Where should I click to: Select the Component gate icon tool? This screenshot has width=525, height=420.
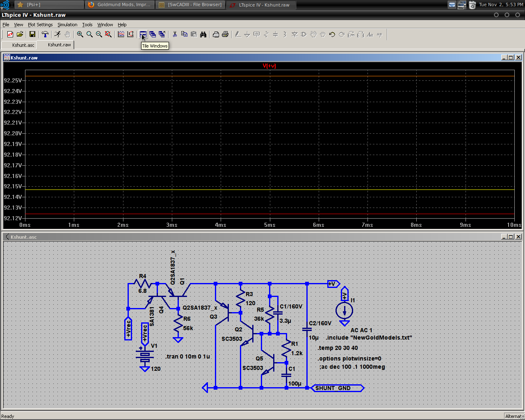(x=304, y=34)
